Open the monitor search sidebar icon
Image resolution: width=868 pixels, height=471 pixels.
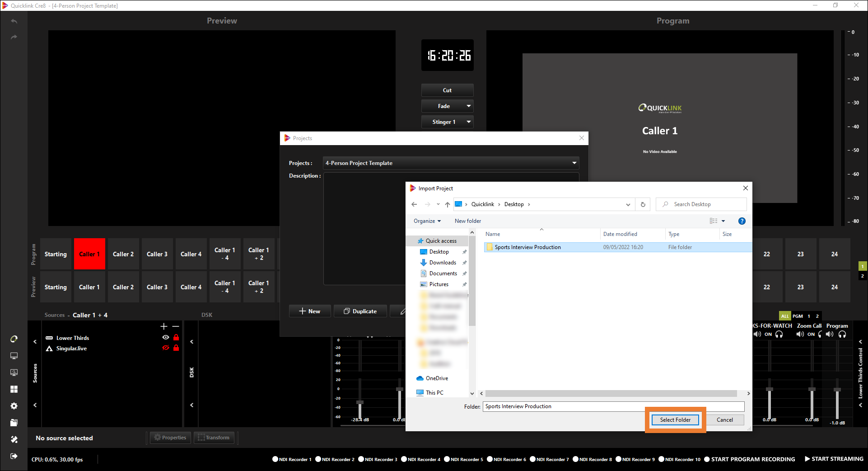click(x=14, y=372)
